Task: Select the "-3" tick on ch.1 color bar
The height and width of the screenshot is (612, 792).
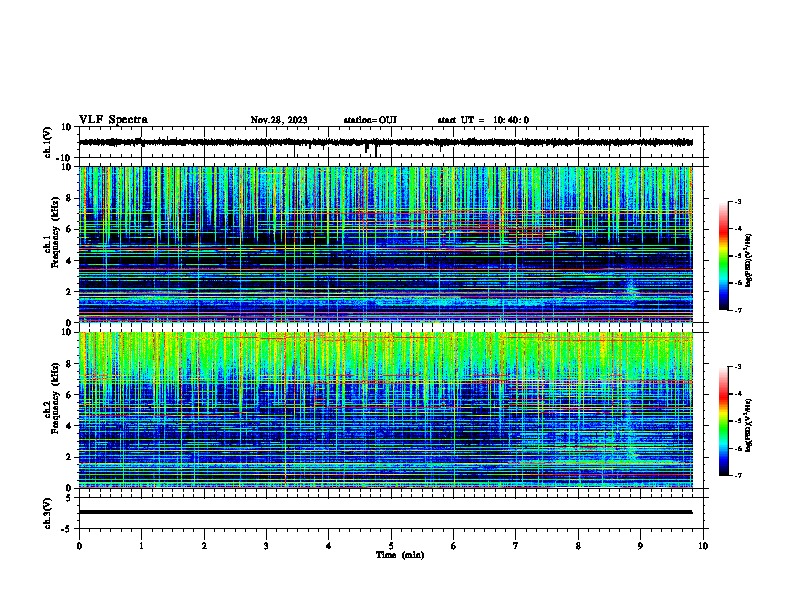Action: tap(737, 201)
